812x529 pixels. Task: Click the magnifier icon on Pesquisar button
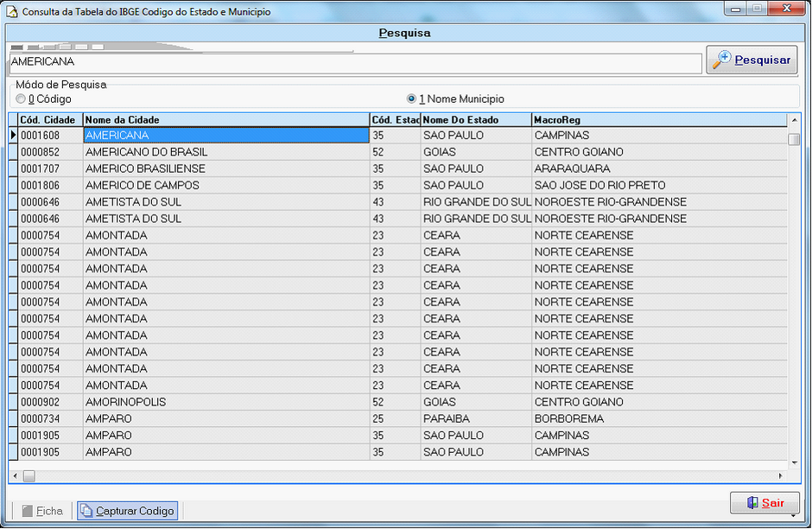click(721, 60)
